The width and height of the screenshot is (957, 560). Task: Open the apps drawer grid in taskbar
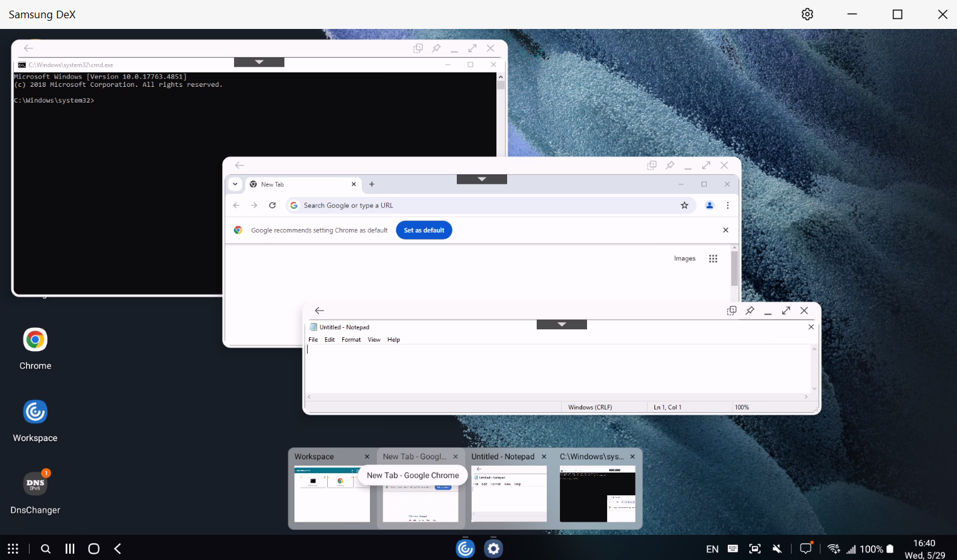point(13,549)
